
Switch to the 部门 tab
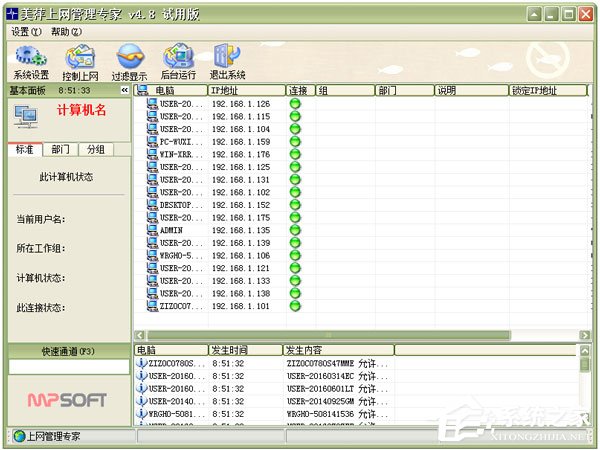pos(61,149)
